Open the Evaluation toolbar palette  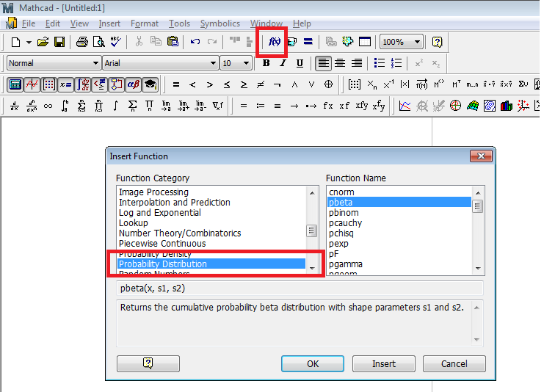pos(65,84)
